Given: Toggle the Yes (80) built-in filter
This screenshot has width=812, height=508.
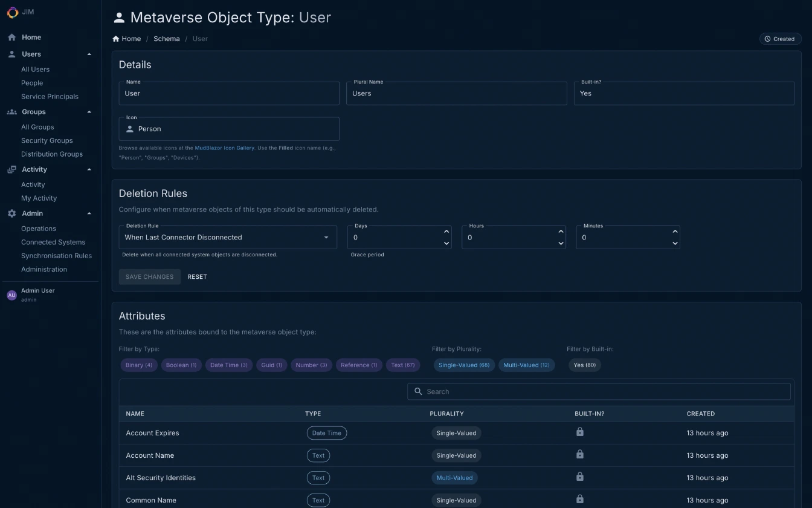Looking at the screenshot, I should coord(584,365).
